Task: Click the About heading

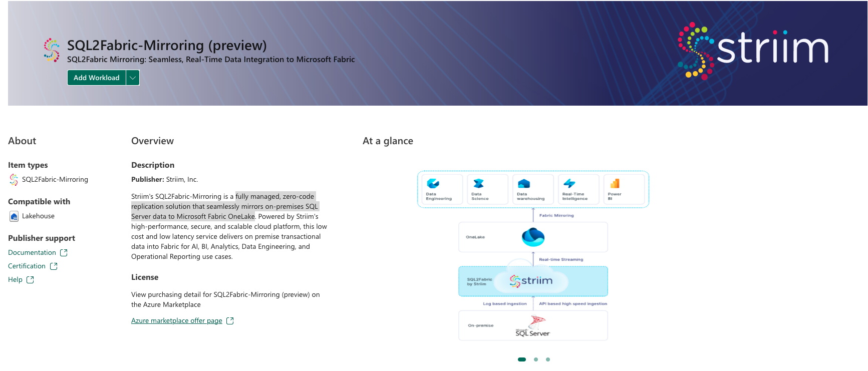Action: point(22,141)
